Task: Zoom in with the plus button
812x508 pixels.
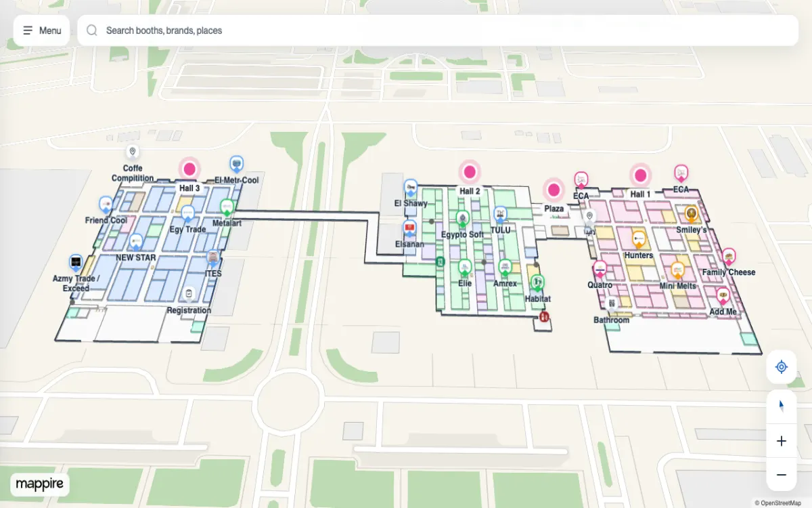Action: point(782,441)
